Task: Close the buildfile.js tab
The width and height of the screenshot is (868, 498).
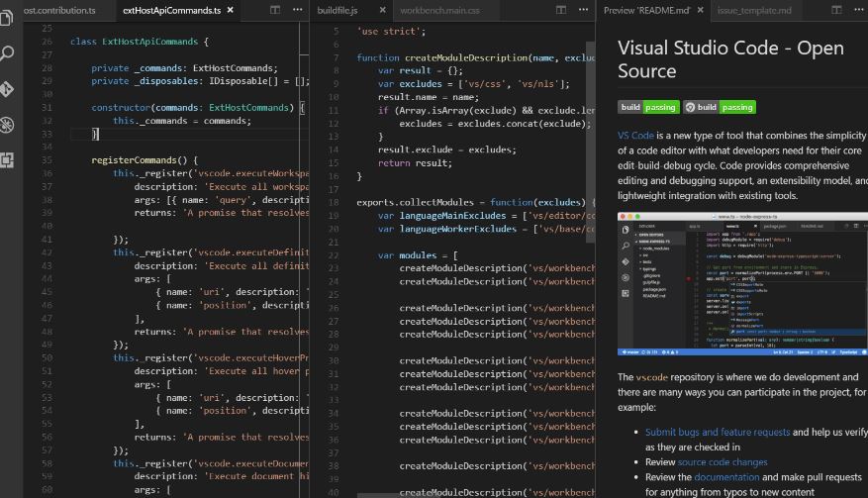Action: pyautogui.click(x=382, y=10)
